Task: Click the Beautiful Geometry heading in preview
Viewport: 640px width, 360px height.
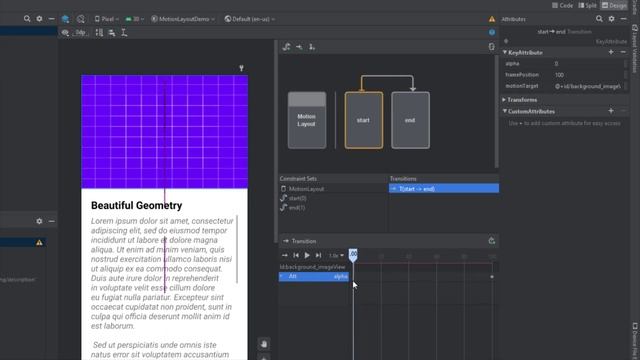Action: tap(136, 205)
